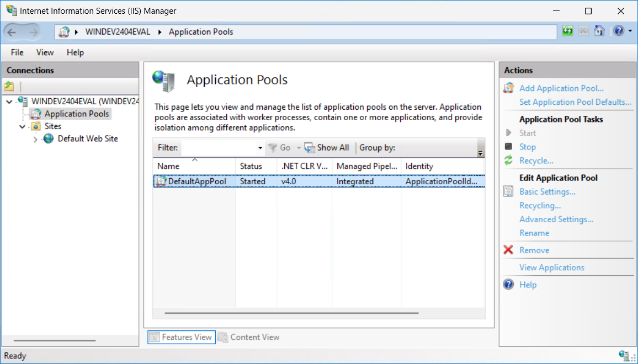Click the Integrated pipeline cell
The image size is (638, 364).
pos(355,181)
